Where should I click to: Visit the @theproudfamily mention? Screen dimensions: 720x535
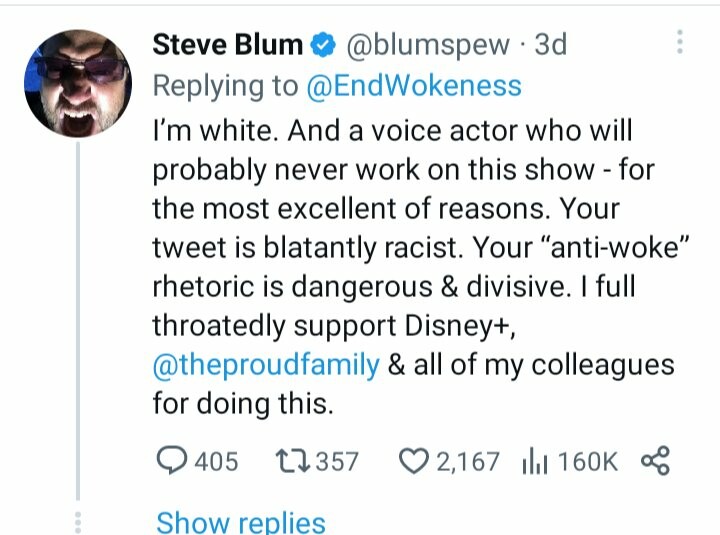click(266, 364)
